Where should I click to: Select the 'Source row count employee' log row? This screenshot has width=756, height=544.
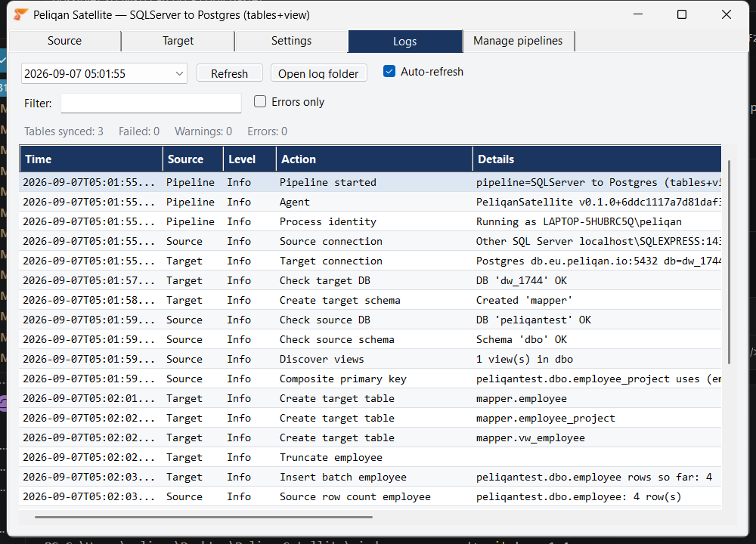(370, 497)
